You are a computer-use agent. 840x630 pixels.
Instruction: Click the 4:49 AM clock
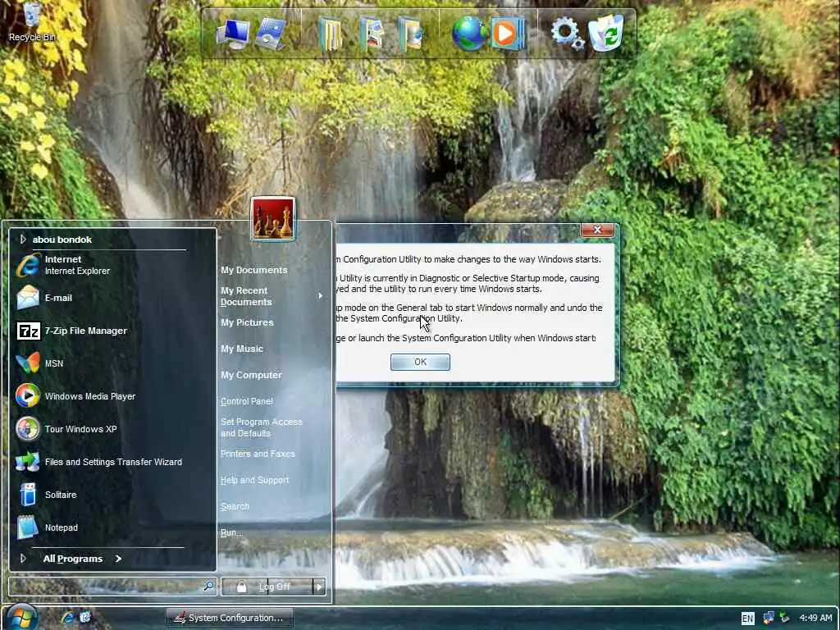pyautogui.click(x=815, y=618)
